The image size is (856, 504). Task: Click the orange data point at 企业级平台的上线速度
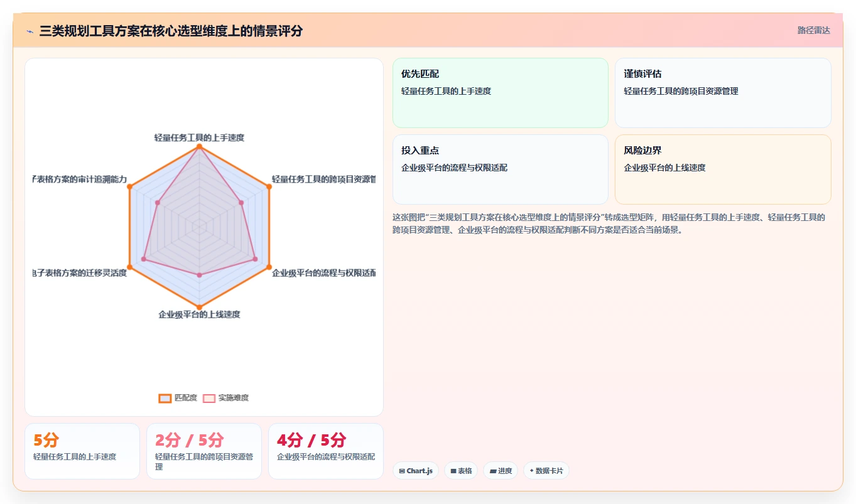click(199, 307)
